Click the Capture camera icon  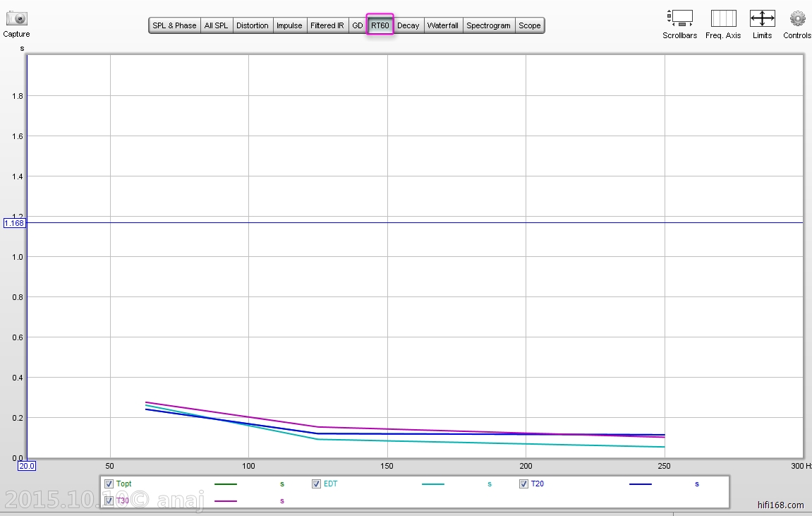point(16,19)
